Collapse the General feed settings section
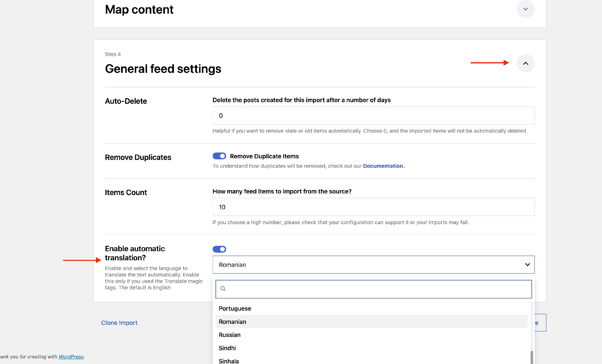Image resolution: width=602 pixels, height=364 pixels. point(525,63)
